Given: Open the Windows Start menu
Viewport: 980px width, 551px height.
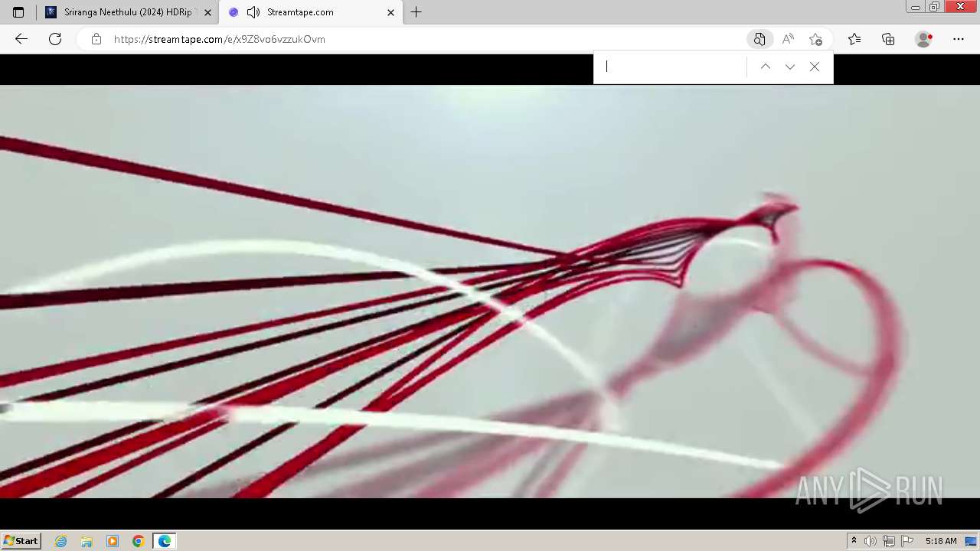Looking at the screenshot, I should pos(21,541).
